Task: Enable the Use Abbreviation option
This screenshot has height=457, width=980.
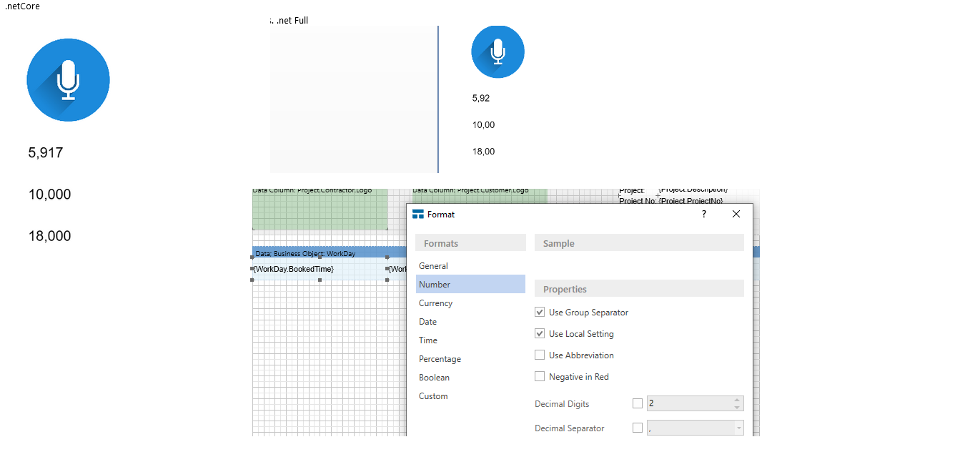Action: coord(540,355)
